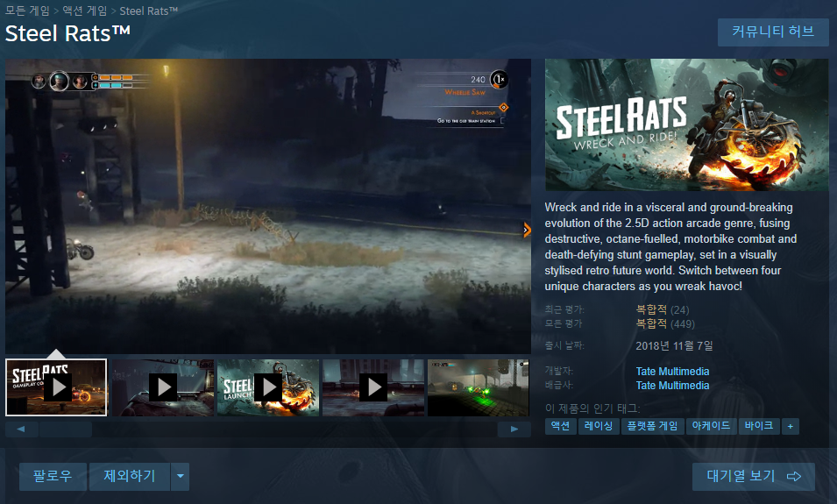The height and width of the screenshot is (504, 837).
Task: Click the release date 2018년 11월 7일
Action: [x=674, y=346]
